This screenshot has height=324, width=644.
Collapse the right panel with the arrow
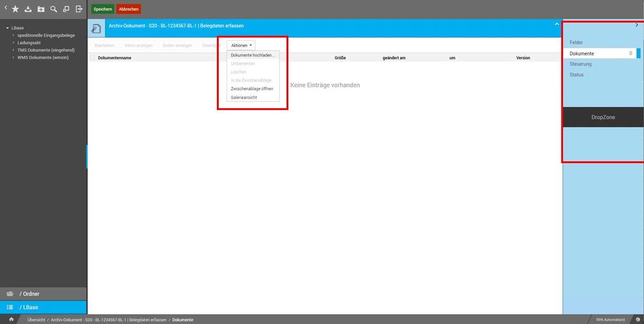(x=637, y=25)
